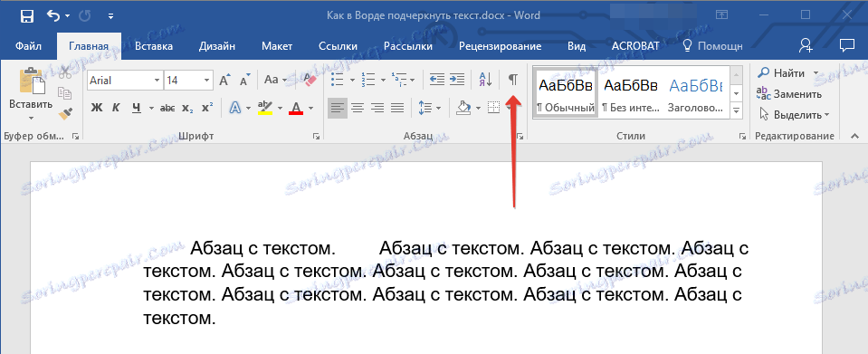Click the Borders icon
The image size is (868, 354).
(x=493, y=108)
